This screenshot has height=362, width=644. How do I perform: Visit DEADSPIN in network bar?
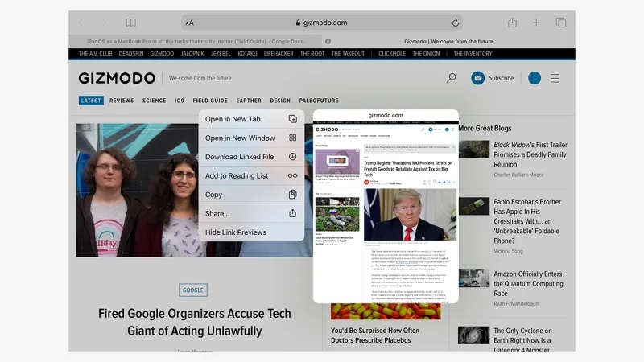(131, 54)
